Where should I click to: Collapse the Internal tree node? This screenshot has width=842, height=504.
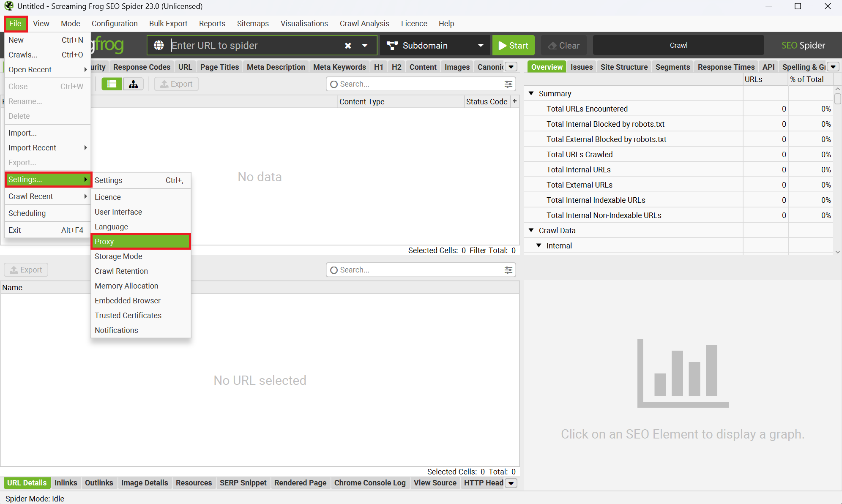coord(539,245)
